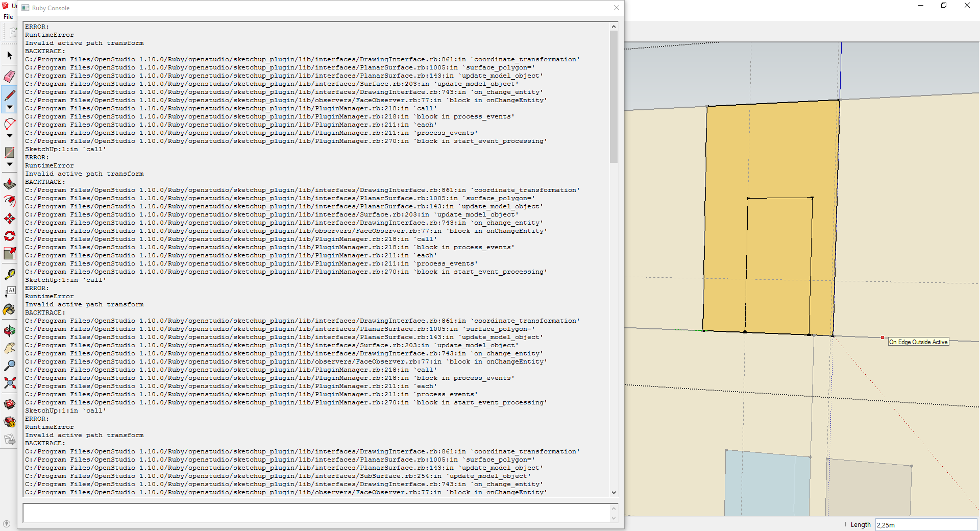This screenshot has width=980, height=531.
Task: Activate the Paint Bucket tool
Action: click(9, 309)
